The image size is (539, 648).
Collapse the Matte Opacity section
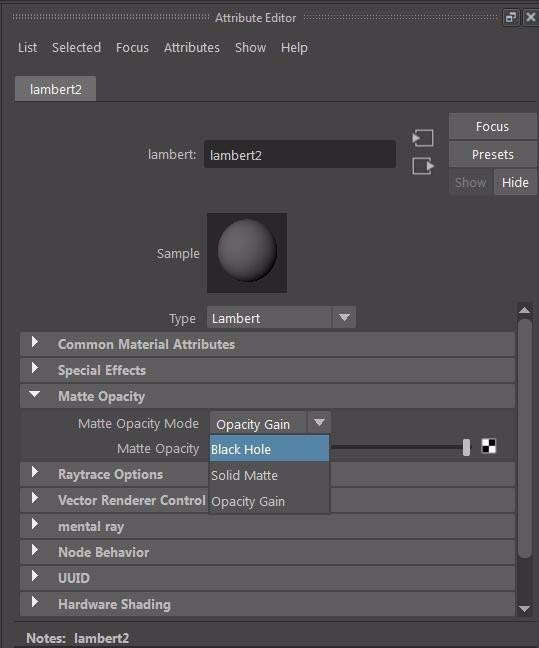(35, 394)
